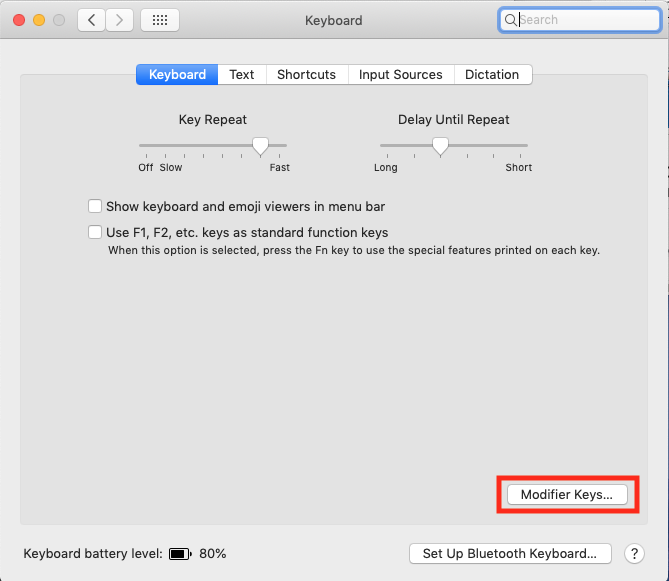Toggle Use F1, F2 as standard function keys
Image resolution: width=669 pixels, height=581 pixels.
coord(95,233)
